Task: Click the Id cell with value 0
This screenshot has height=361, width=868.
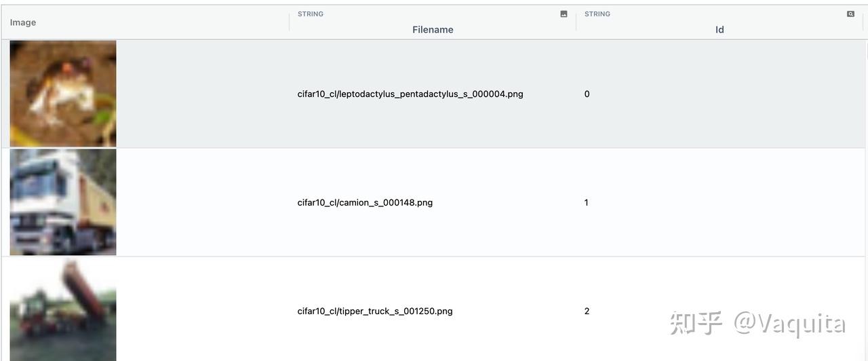Action: point(587,94)
